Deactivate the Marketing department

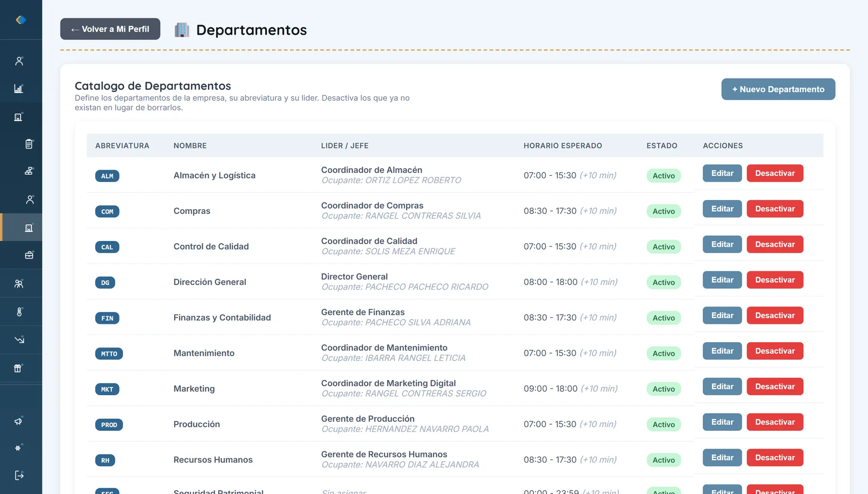tap(775, 387)
